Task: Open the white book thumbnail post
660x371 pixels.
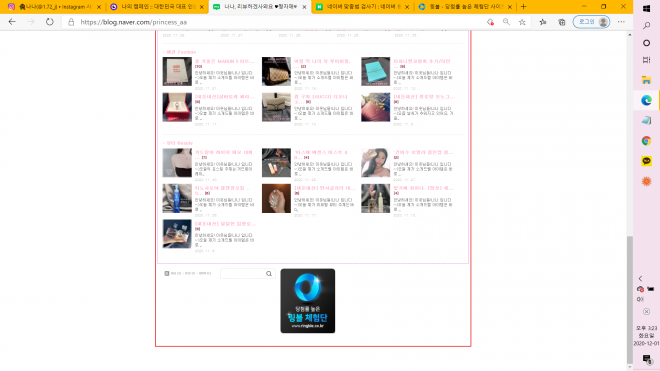Action: pos(177,72)
